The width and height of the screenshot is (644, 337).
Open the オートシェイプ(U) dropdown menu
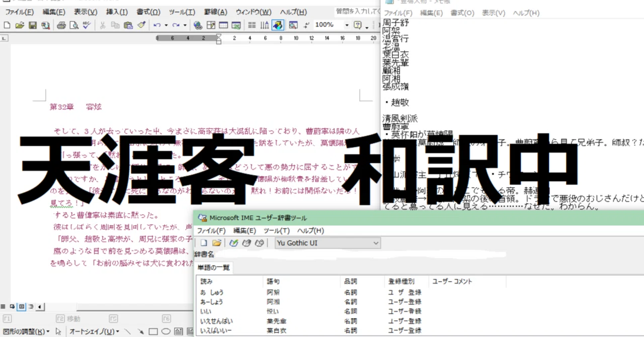tap(94, 331)
